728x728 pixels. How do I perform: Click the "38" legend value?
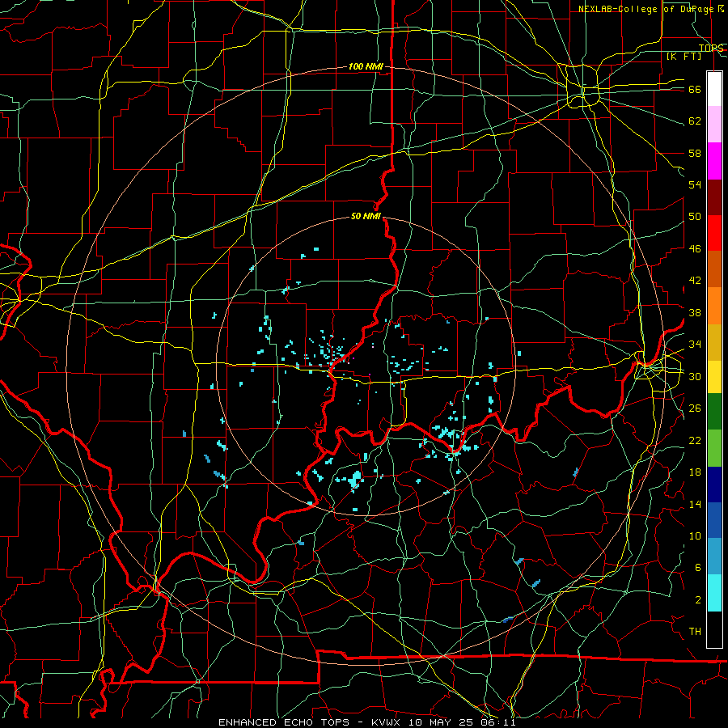[695, 312]
